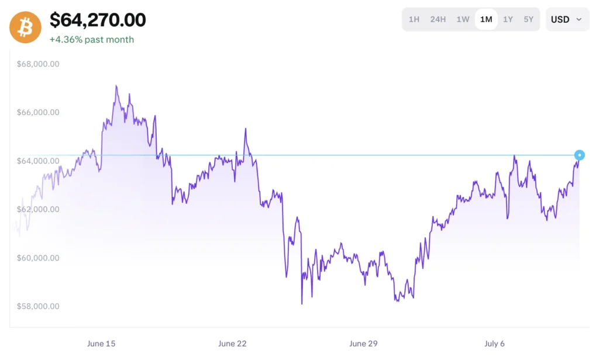This screenshot has height=364, width=599.
Task: Click the July 6 date label
Action: click(x=494, y=344)
